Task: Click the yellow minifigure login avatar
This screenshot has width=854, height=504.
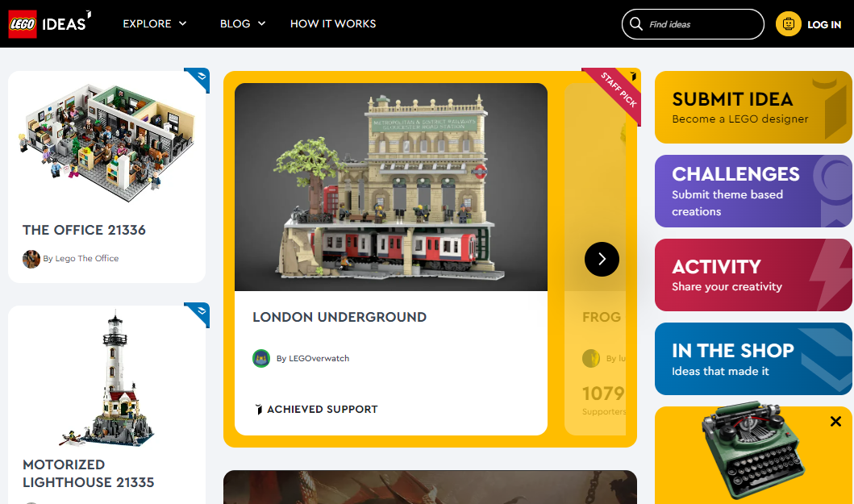Action: 788,24
